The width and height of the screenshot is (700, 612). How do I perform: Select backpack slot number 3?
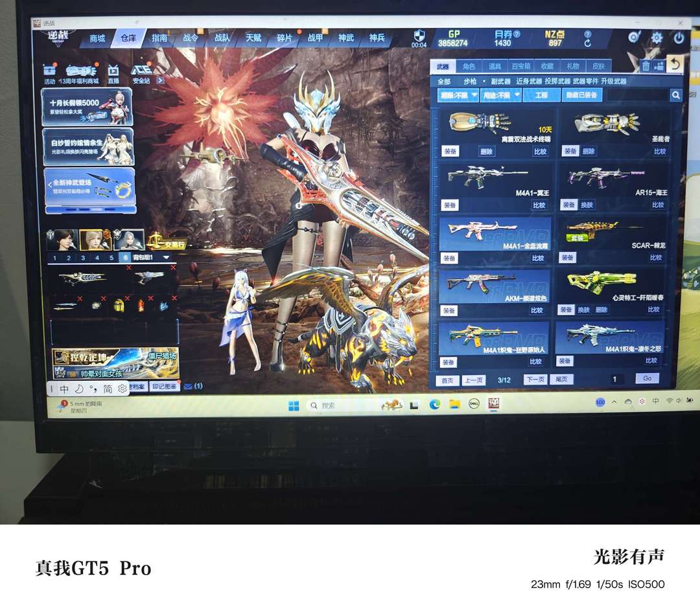point(83,258)
